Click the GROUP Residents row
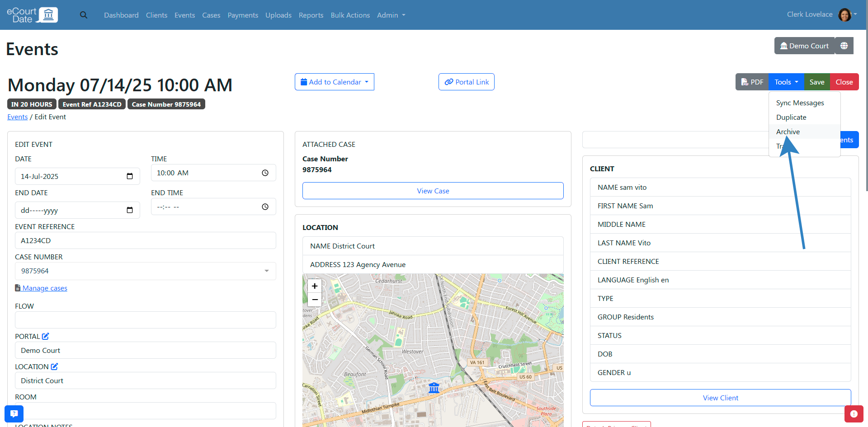 click(x=721, y=317)
